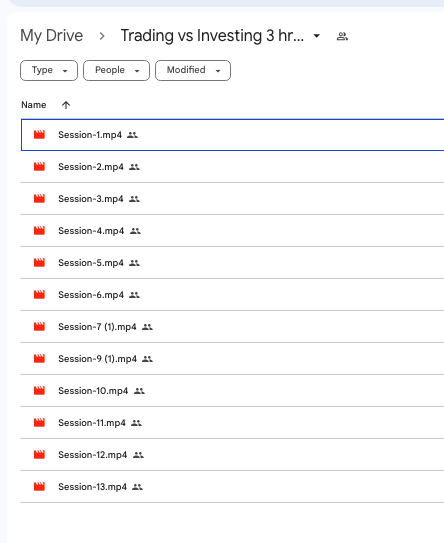Click the shared people icon beside Session-2.mp4

point(134,167)
